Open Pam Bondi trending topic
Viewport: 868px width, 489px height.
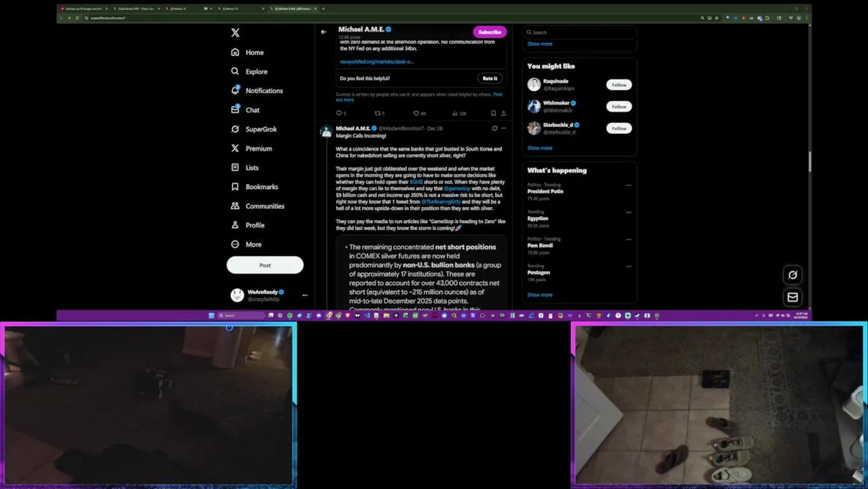coord(540,245)
